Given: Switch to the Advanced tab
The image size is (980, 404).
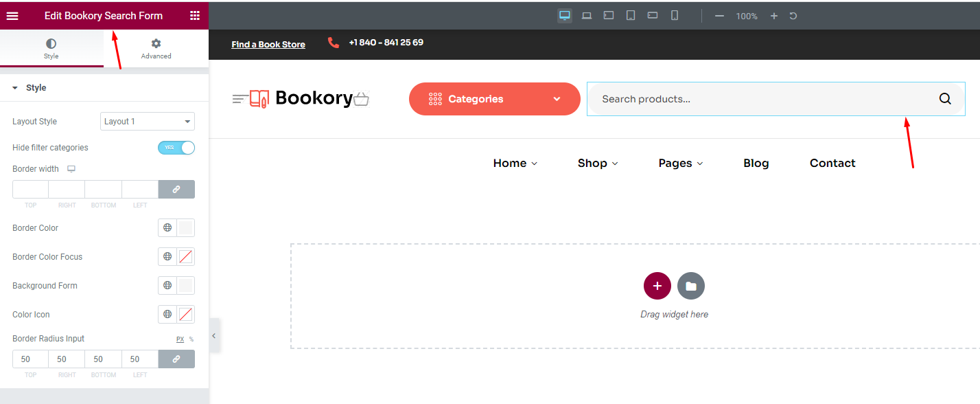Looking at the screenshot, I should point(156,49).
